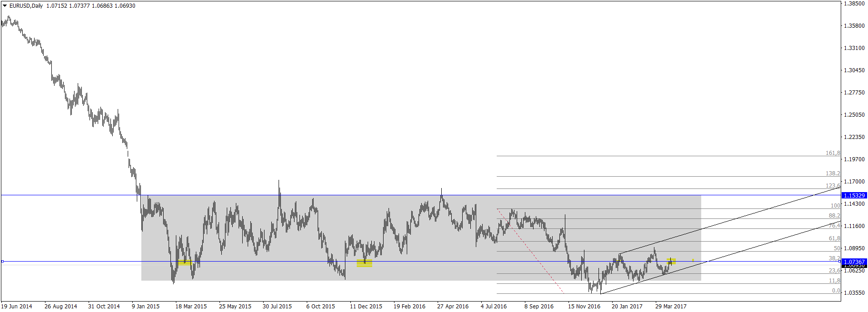Click the 50 Fibonacci level label

tap(837, 248)
